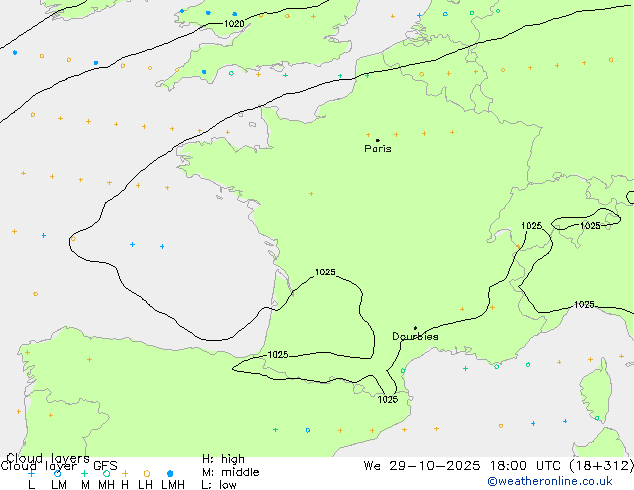Click the Paris city marker dot

tap(378, 140)
